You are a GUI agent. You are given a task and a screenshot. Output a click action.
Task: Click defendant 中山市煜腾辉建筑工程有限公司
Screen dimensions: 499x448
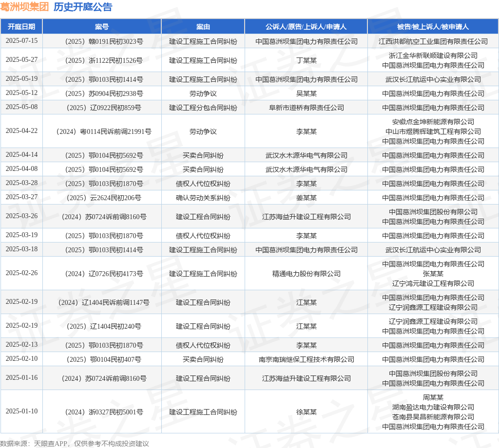click(x=433, y=131)
